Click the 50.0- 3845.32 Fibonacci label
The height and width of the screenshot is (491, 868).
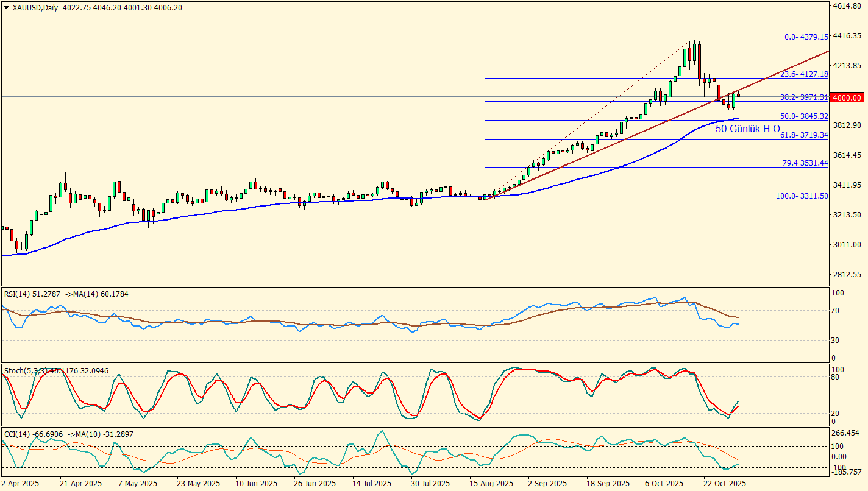coord(805,116)
